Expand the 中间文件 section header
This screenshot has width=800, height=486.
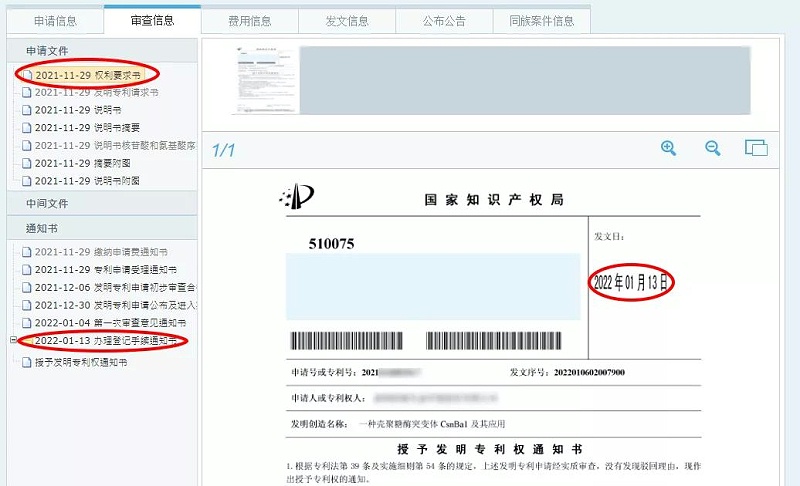102,203
